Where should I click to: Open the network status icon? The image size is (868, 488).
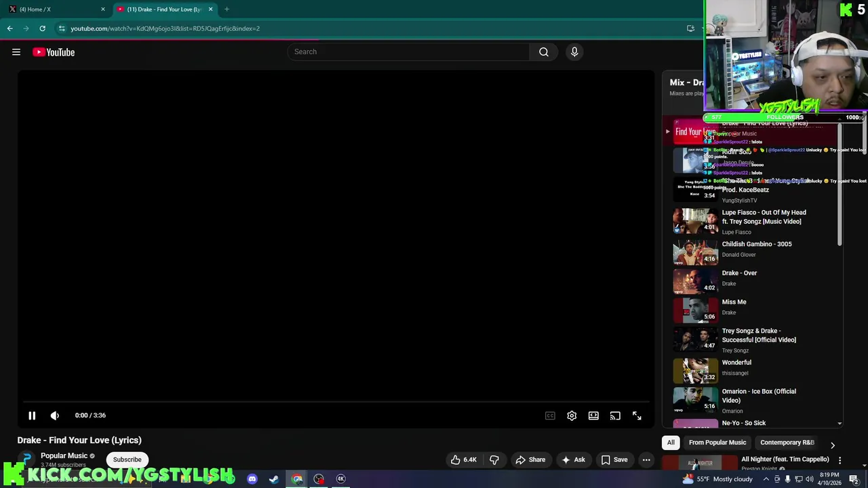(798, 479)
